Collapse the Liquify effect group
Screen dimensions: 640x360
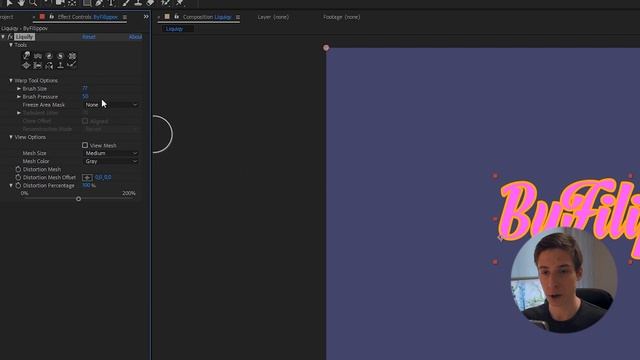3,37
